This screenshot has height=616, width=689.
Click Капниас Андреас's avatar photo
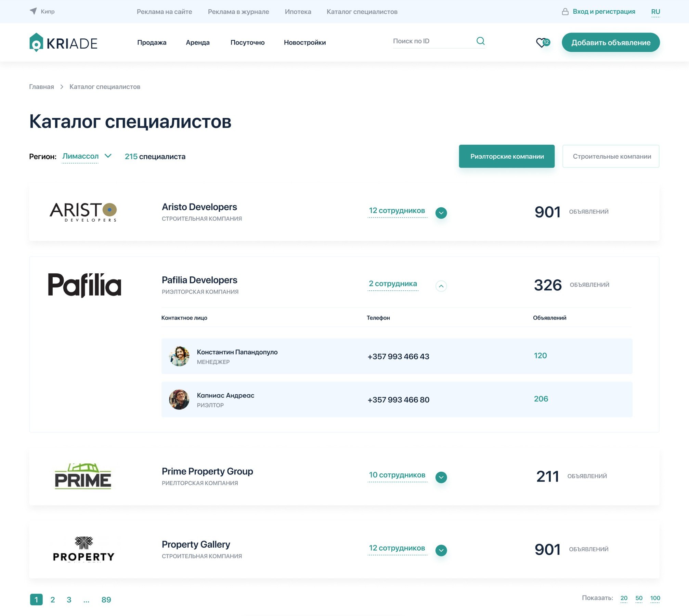(x=179, y=399)
